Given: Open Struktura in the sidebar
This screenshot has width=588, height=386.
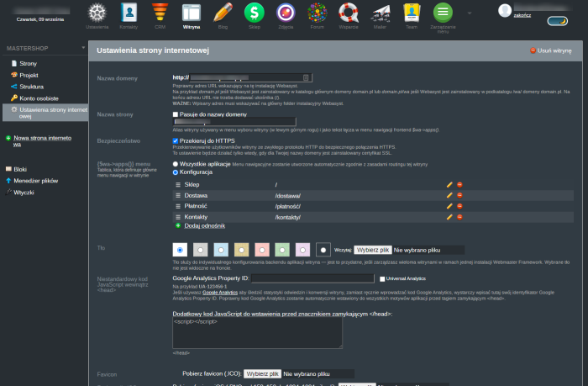Looking at the screenshot, I should [x=31, y=86].
